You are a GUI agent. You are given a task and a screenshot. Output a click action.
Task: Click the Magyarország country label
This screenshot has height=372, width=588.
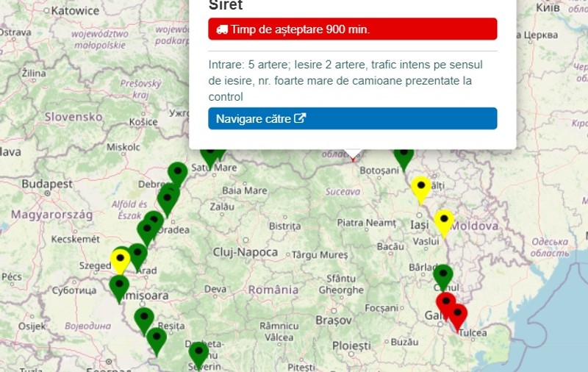[x=51, y=215]
